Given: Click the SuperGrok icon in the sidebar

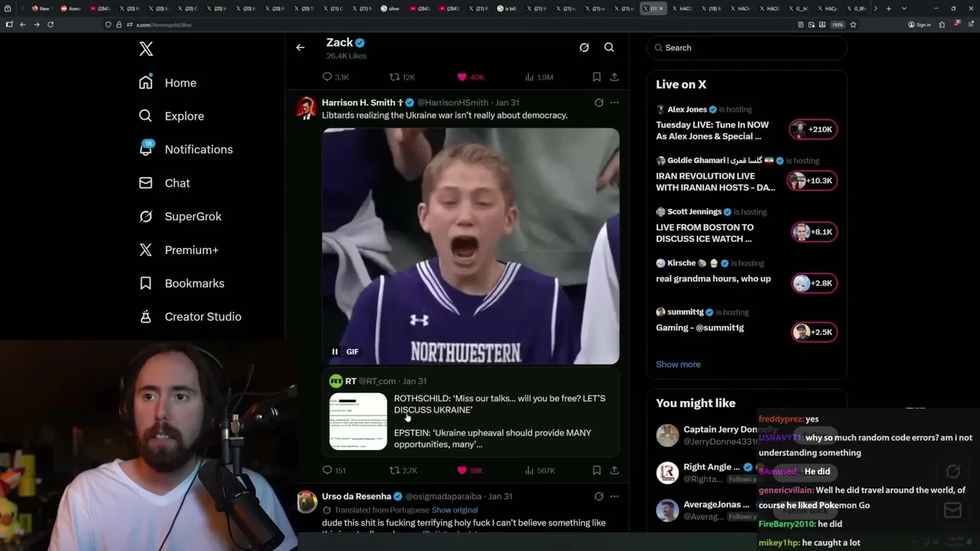Looking at the screenshot, I should [x=145, y=217].
